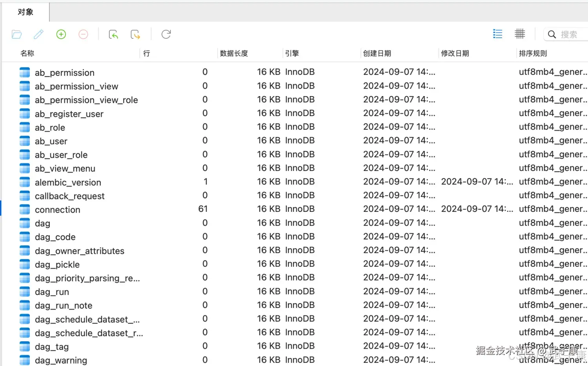Screen dimensions: 588x366
Task: Select the 对象 tab
Action: (x=25, y=12)
